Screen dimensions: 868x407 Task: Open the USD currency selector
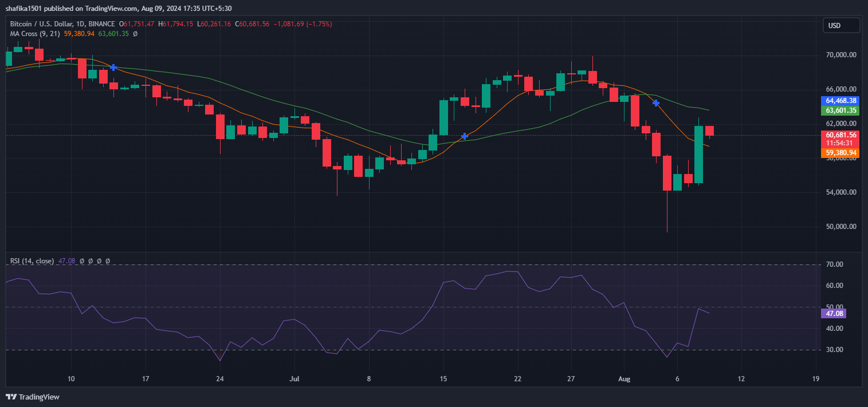coord(840,25)
